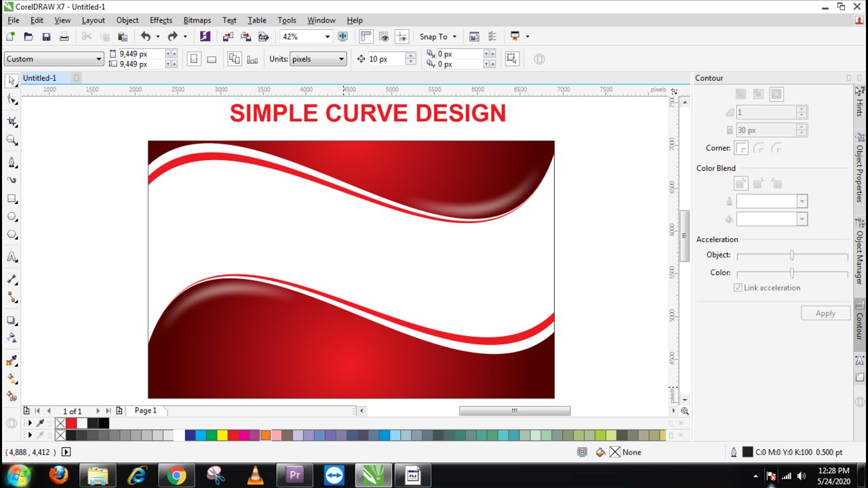
Task: Select the Crop tool
Action: (x=12, y=122)
